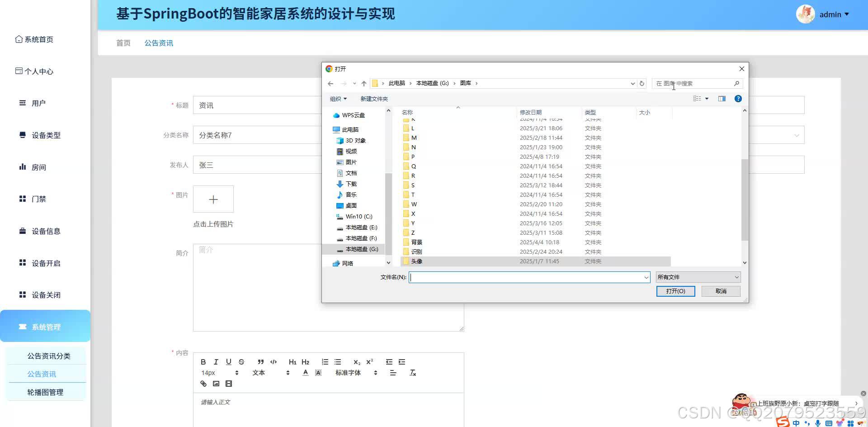Insert a hyperlink in the editor
The image size is (868, 427).
(x=203, y=383)
